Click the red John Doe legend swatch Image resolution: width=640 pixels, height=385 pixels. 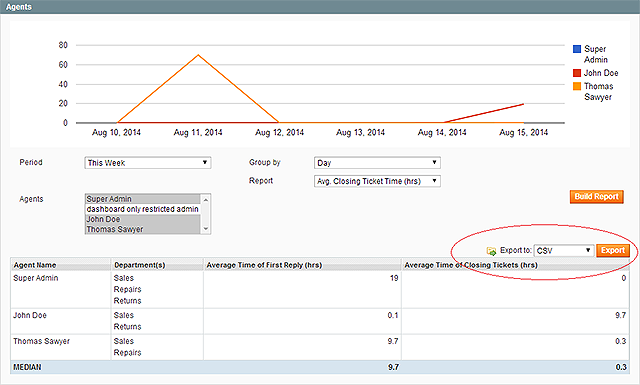pyautogui.click(x=577, y=73)
